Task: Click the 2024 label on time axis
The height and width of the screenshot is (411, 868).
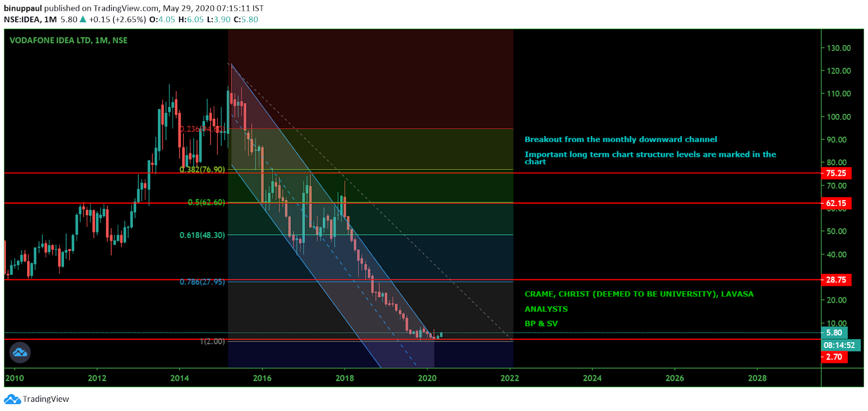Action: (592, 378)
